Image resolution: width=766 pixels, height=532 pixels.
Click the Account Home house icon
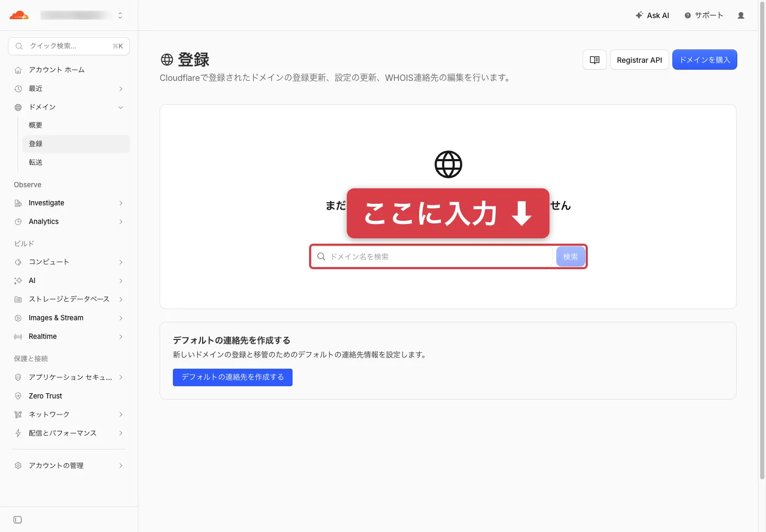click(18, 70)
